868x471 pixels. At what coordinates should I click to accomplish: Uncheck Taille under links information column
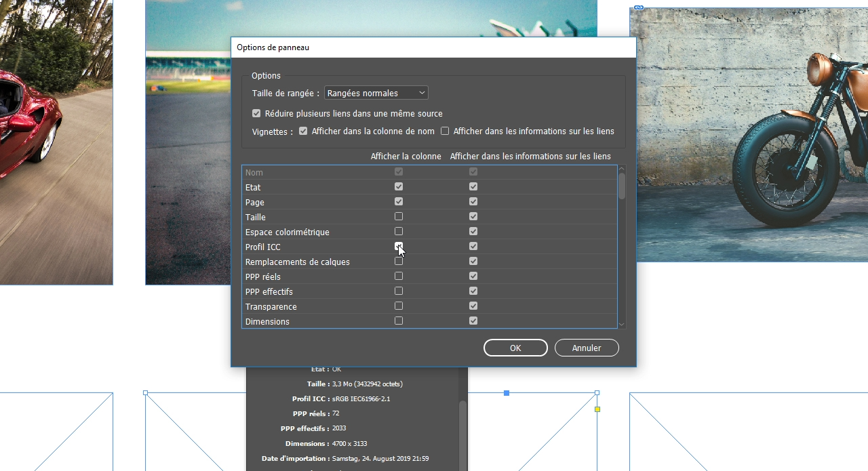click(x=473, y=216)
